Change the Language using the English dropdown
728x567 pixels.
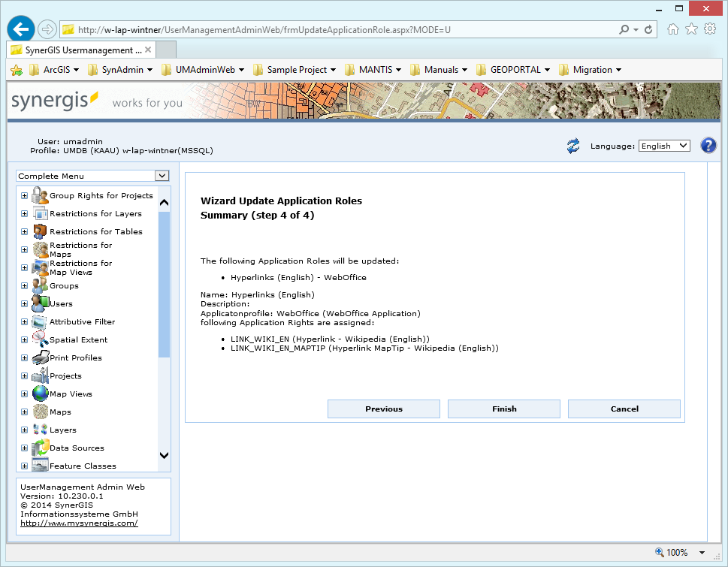663,146
